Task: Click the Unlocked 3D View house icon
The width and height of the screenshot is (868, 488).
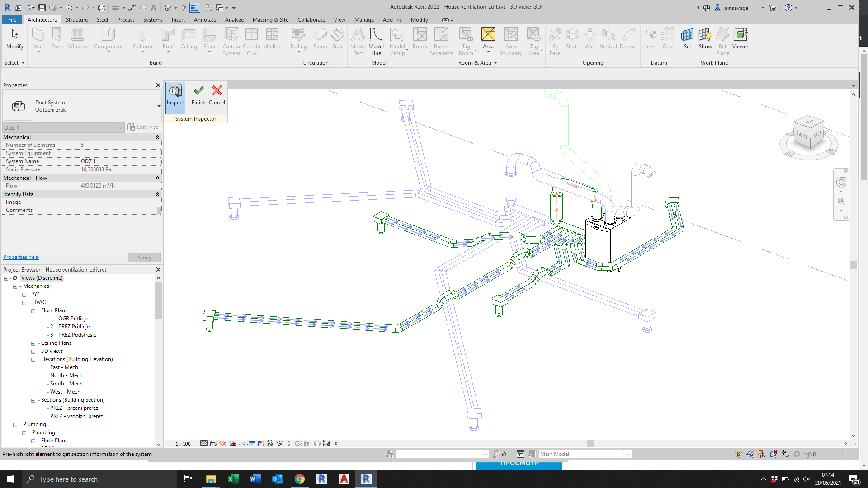Action: point(270,443)
